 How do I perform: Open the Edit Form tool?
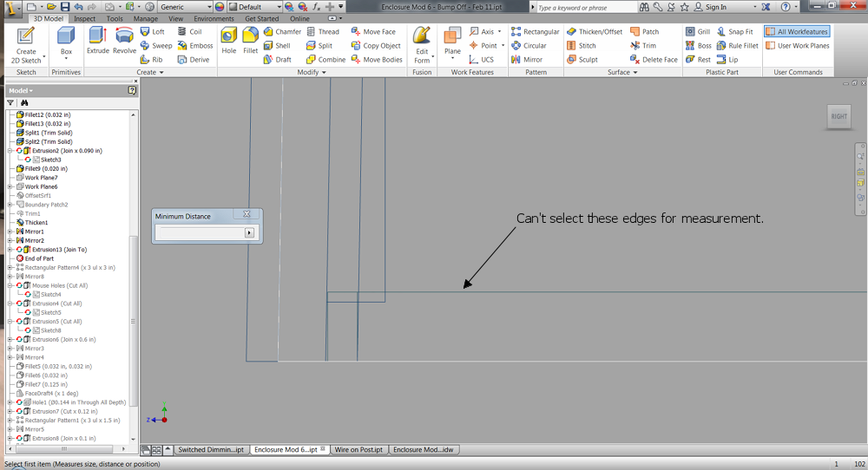click(422, 45)
